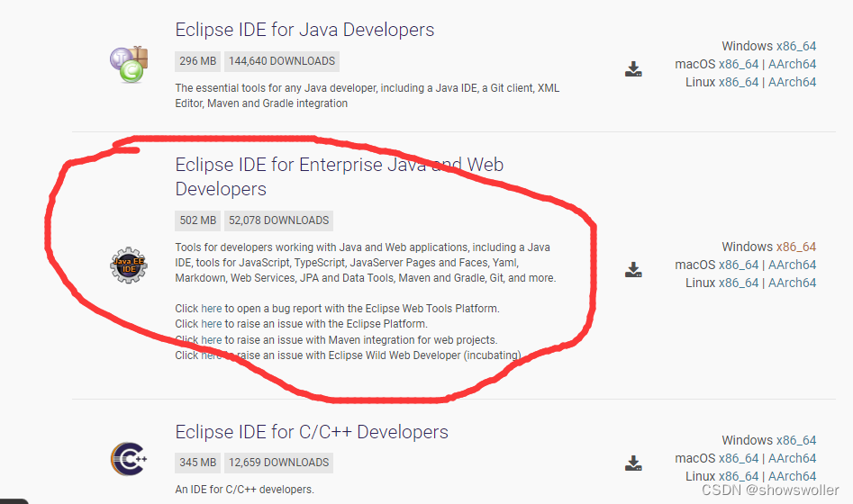Viewport: 853px width, 504px height.
Task: Click the 296 MB size badge
Action: [198, 61]
